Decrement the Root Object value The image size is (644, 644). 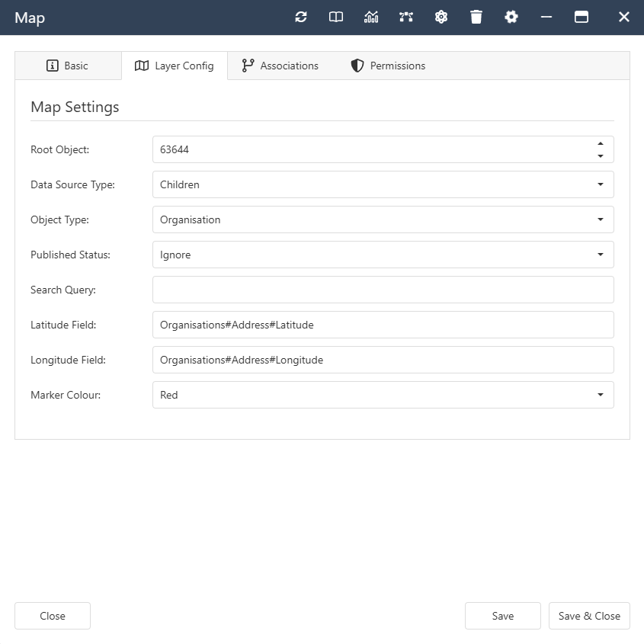601,156
